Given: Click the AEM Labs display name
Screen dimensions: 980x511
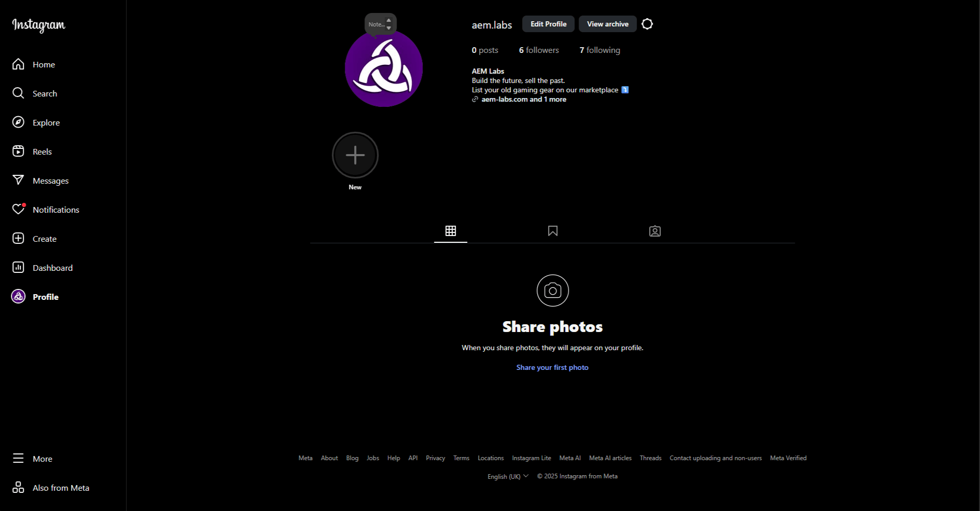Looking at the screenshot, I should [x=488, y=71].
